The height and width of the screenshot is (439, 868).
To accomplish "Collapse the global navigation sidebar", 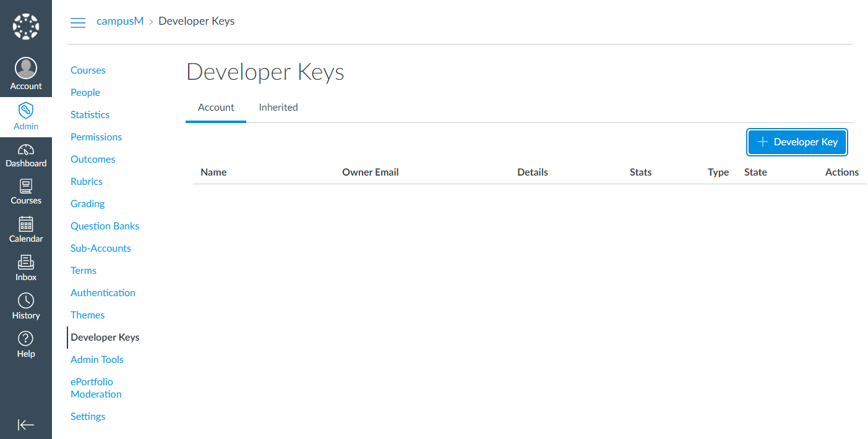I will click(x=26, y=425).
